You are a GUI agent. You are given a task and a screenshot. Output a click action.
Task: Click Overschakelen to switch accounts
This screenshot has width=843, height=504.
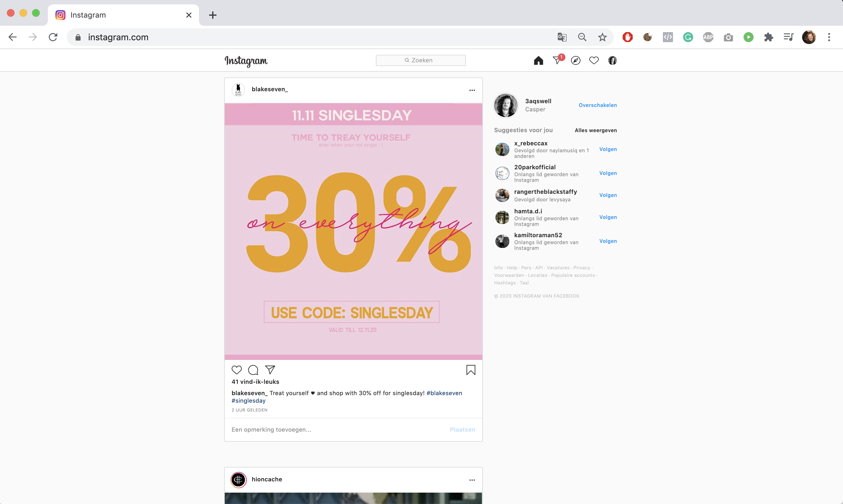click(597, 105)
